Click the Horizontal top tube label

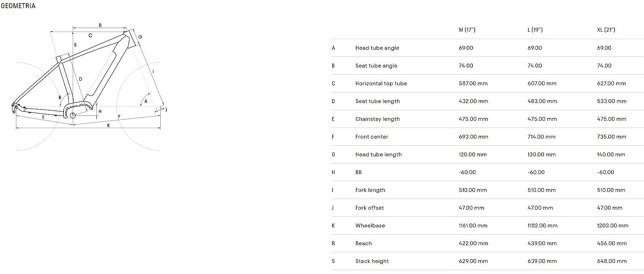381,84
